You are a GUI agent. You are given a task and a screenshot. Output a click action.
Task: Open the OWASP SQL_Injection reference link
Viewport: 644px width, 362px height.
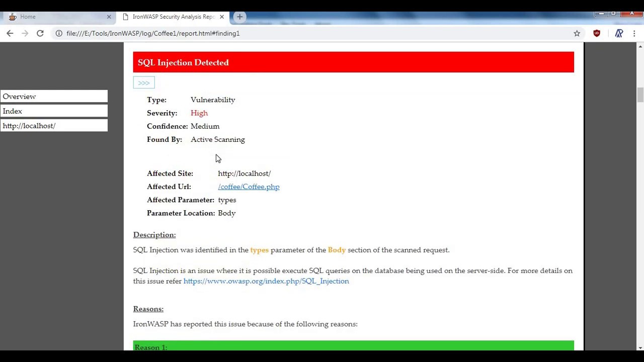tap(266, 281)
